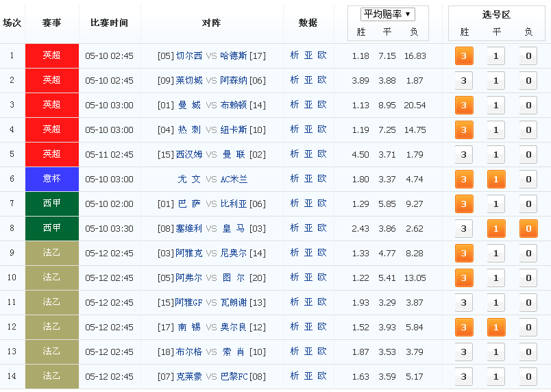Select loss (0) for match 2 莱切城

(528, 81)
